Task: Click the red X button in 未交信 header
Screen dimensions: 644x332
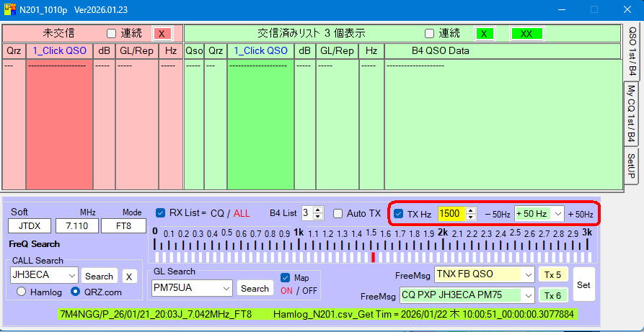Action: pyautogui.click(x=162, y=34)
